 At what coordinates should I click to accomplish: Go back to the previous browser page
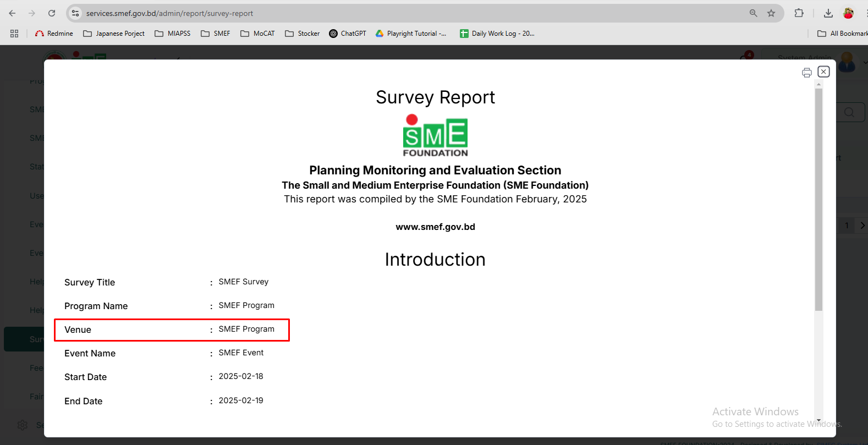pos(12,13)
